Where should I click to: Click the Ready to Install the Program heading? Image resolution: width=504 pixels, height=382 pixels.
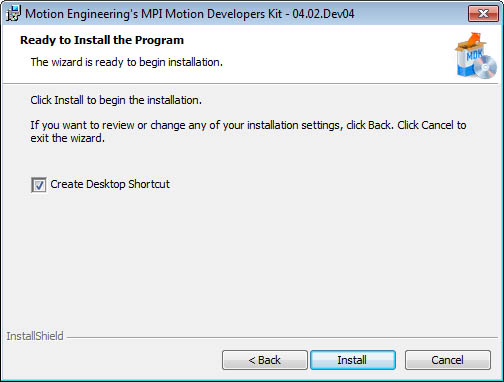click(x=102, y=40)
